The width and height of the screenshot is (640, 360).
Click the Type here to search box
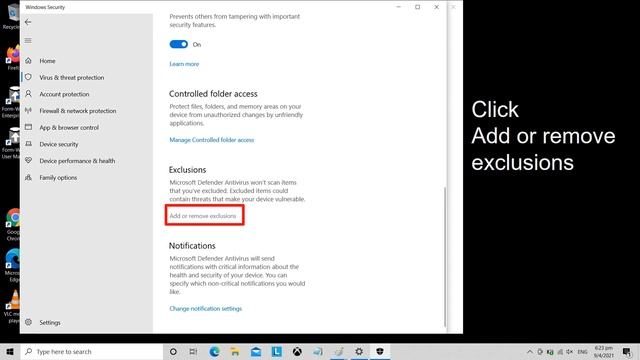(91, 351)
